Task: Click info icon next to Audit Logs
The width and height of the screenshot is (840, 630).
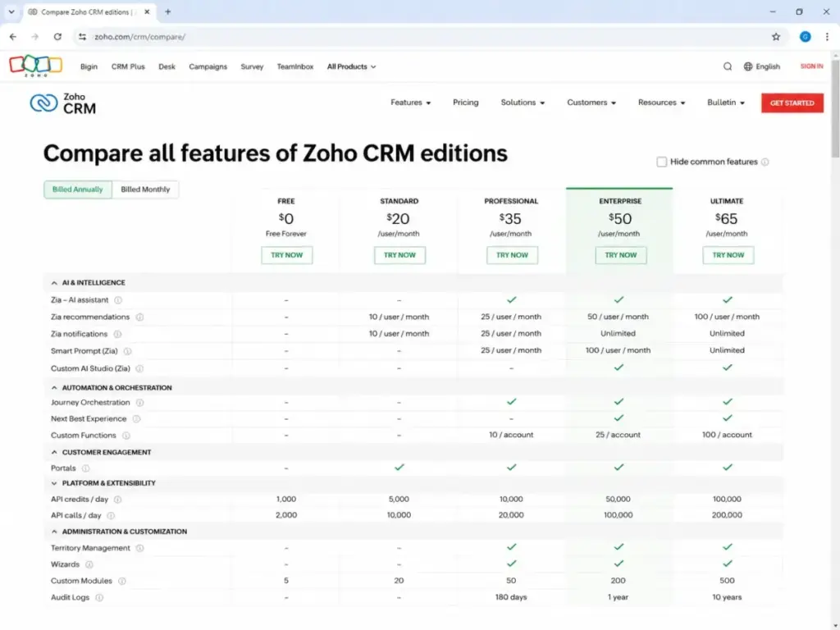Action: (x=99, y=597)
